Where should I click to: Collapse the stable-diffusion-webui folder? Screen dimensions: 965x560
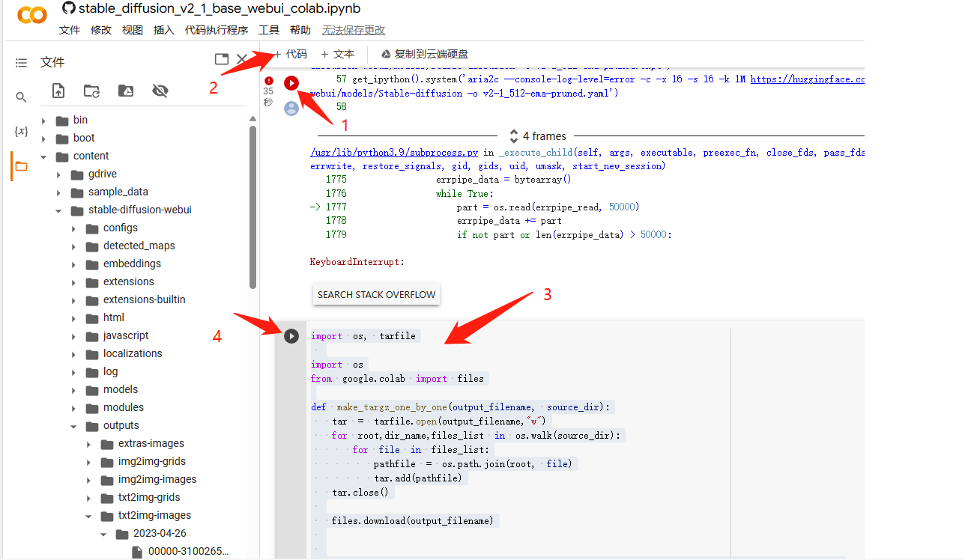point(58,210)
